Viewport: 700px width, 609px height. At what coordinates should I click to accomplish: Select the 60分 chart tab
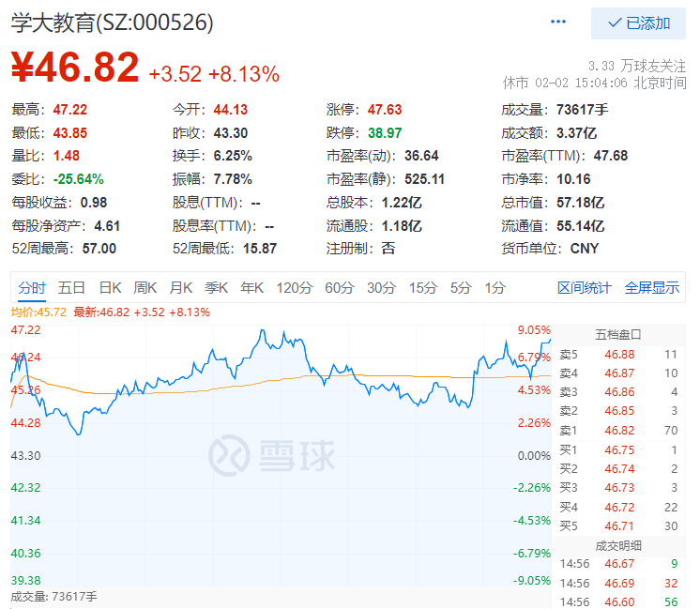(x=340, y=288)
